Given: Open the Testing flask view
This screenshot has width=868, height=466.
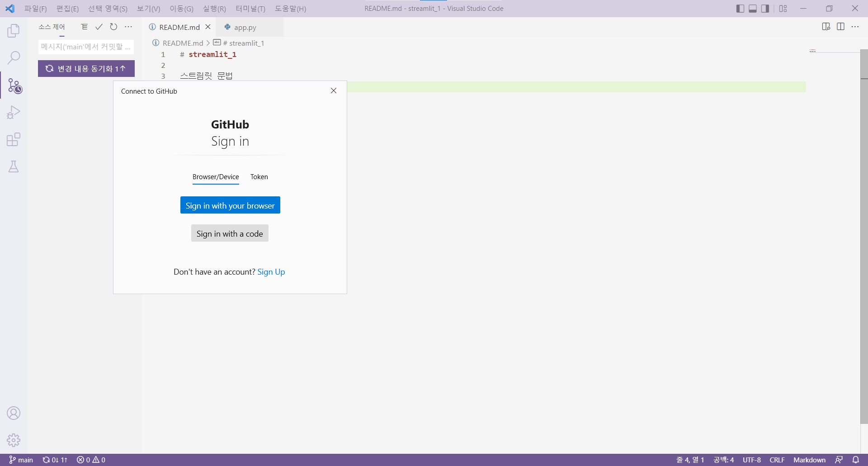Looking at the screenshot, I should click(14, 166).
